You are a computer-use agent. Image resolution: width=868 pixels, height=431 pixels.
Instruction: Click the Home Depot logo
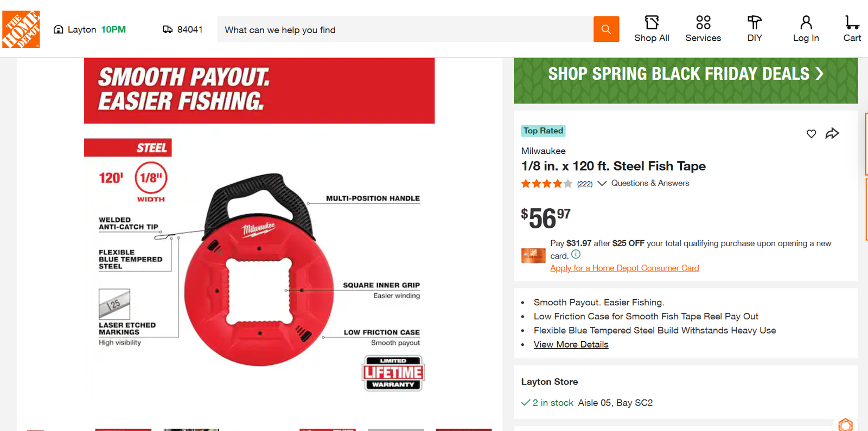pyautogui.click(x=21, y=29)
